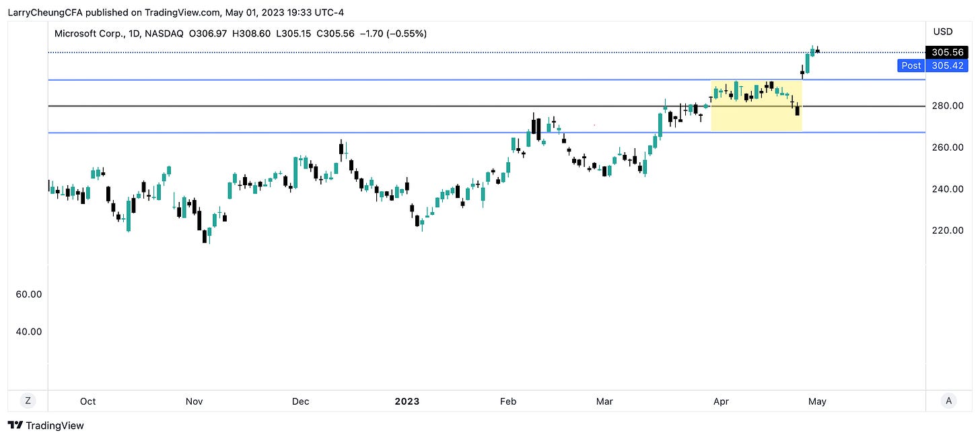Click the Mar label on time axis
Image resolution: width=980 pixels, height=439 pixels.
pyautogui.click(x=604, y=401)
